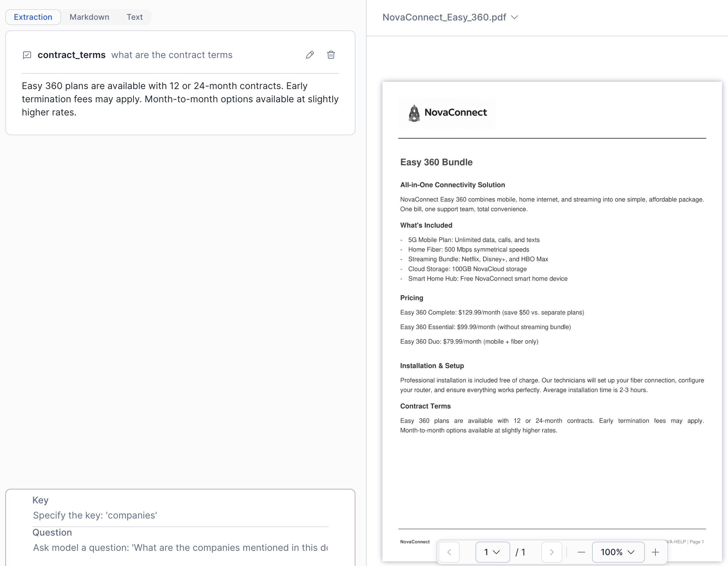Zoom out with the minus icon
The height and width of the screenshot is (566, 728).
click(581, 552)
